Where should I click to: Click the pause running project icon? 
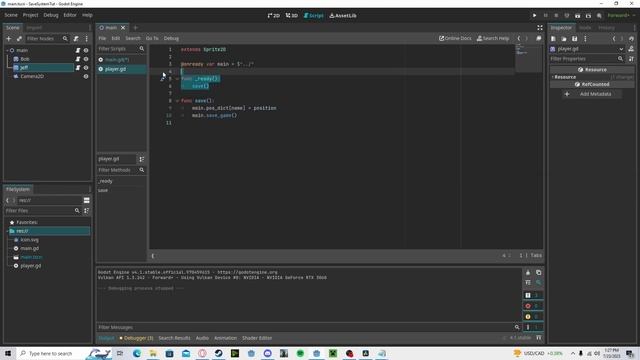(545, 16)
